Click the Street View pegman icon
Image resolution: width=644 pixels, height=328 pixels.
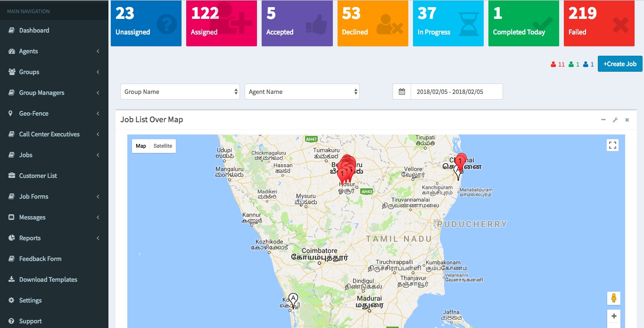(613, 298)
